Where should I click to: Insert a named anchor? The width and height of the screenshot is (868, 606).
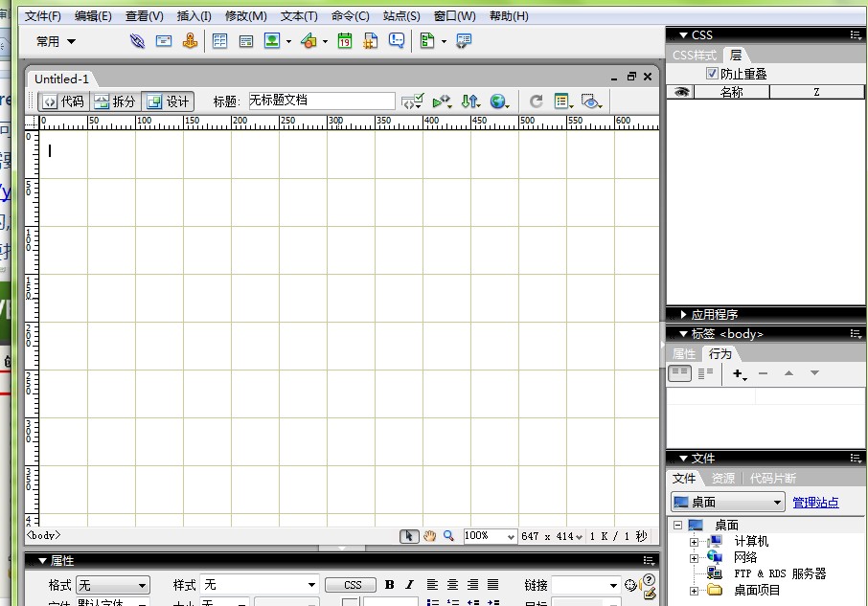(190, 41)
